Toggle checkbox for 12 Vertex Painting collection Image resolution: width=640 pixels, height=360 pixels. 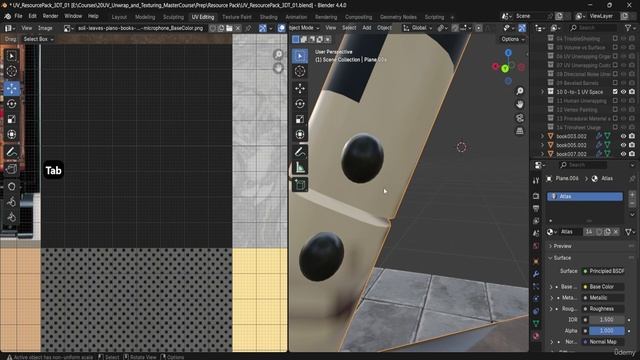tap(615, 109)
